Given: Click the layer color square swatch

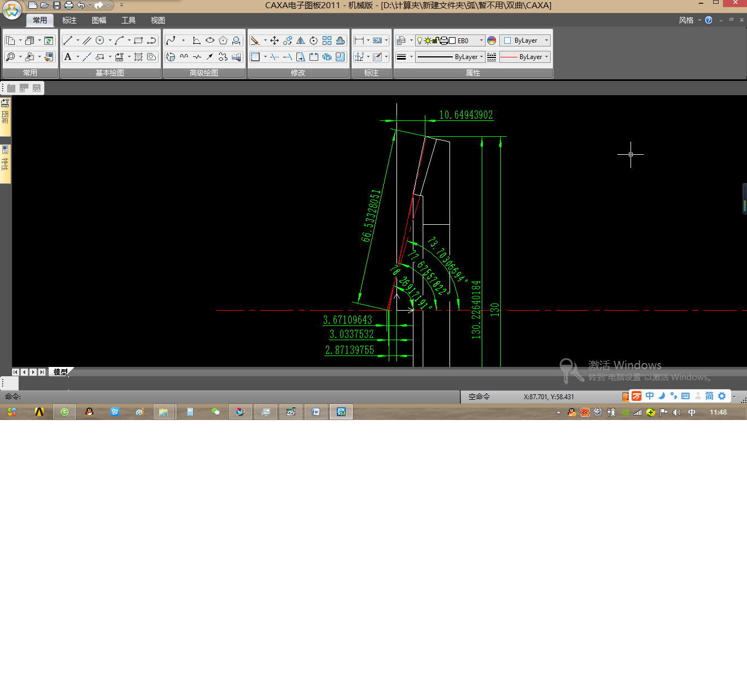Looking at the screenshot, I should [452, 40].
